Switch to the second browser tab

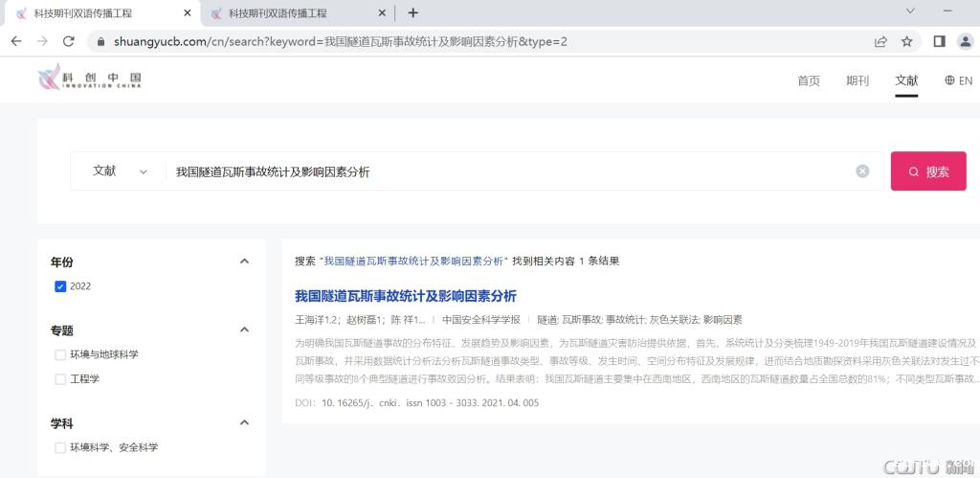[x=287, y=13]
